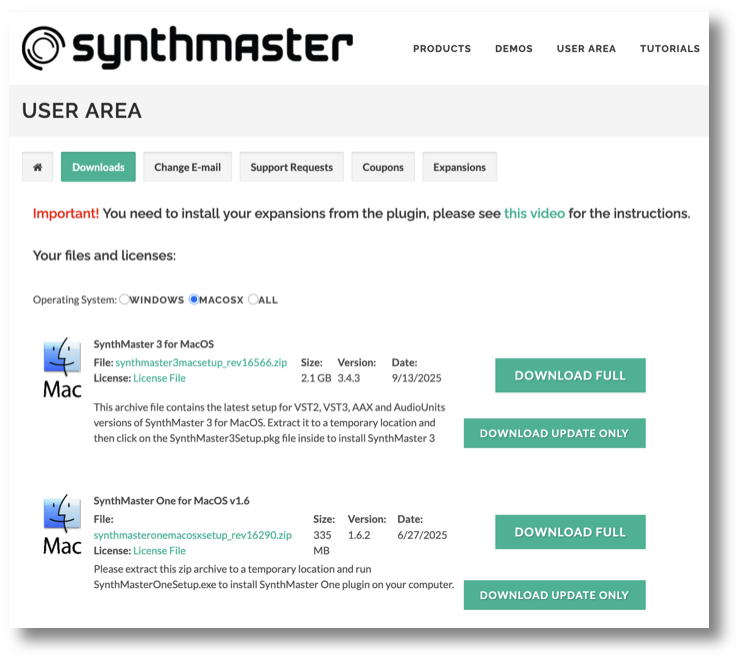Select the MacOSX operating system radio
Viewport: 742px width, 661px height.
(x=194, y=300)
